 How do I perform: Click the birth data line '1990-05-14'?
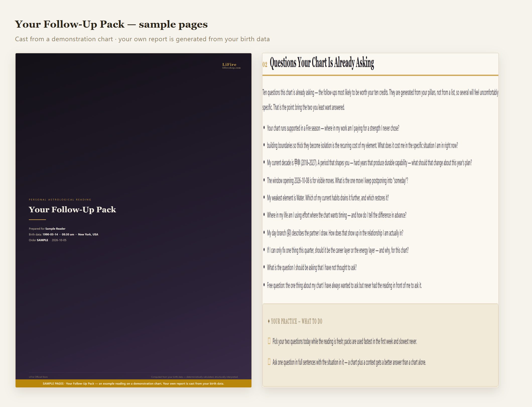[x=63, y=234]
